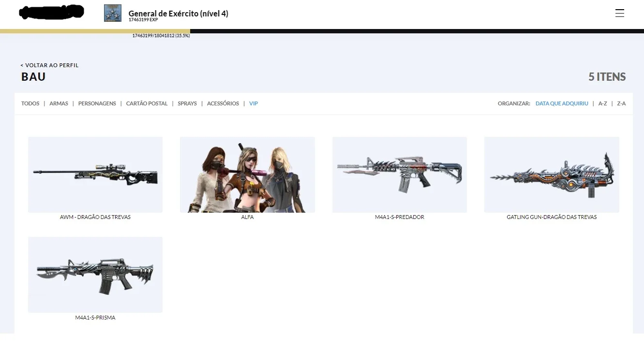Screen dimensions: 644x349
Task: Open the Alfa characters image
Action: [247, 174]
